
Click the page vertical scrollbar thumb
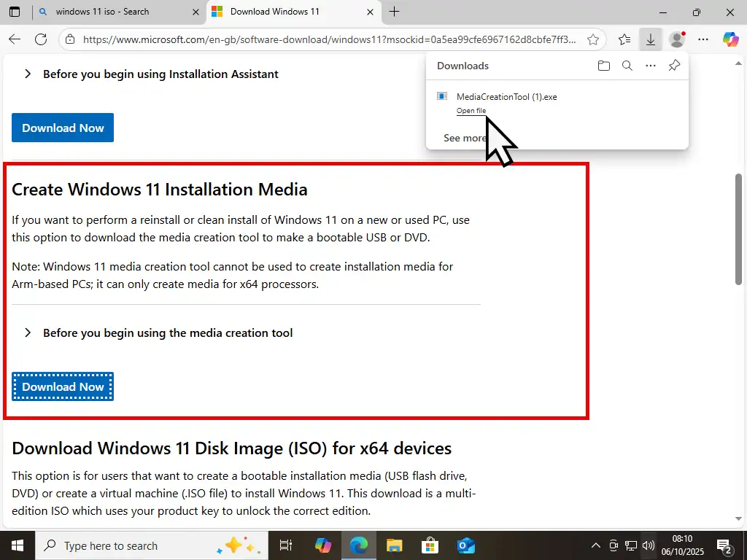pyautogui.click(x=738, y=229)
